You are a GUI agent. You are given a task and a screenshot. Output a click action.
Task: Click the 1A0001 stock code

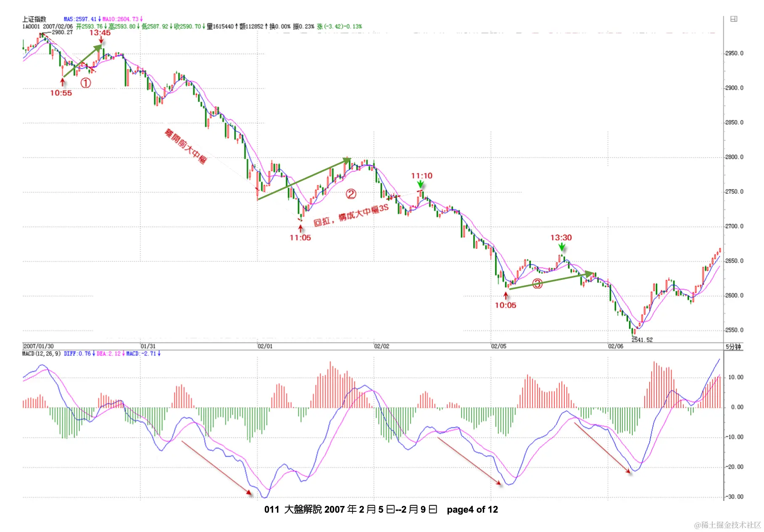pyautogui.click(x=31, y=26)
